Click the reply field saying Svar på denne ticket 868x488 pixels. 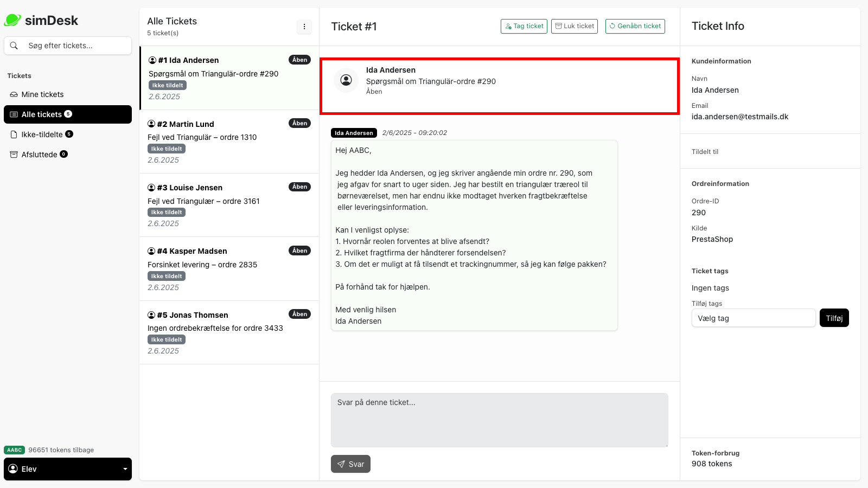499,420
